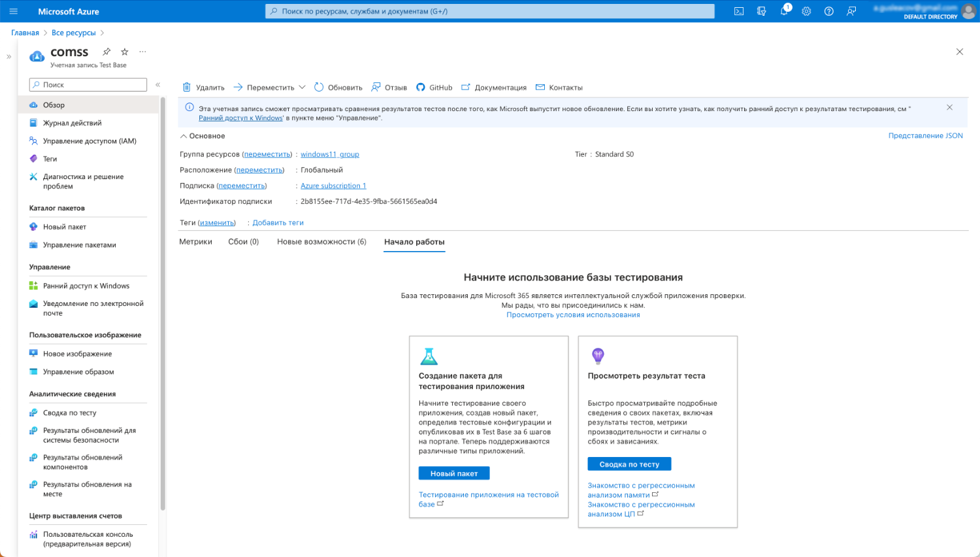Expand the portal side panel double arrow
This screenshot has width=980, height=557.
(x=8, y=57)
